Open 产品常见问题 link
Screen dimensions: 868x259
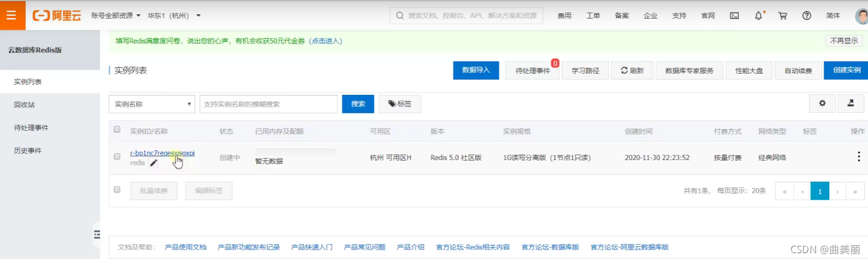(x=364, y=247)
